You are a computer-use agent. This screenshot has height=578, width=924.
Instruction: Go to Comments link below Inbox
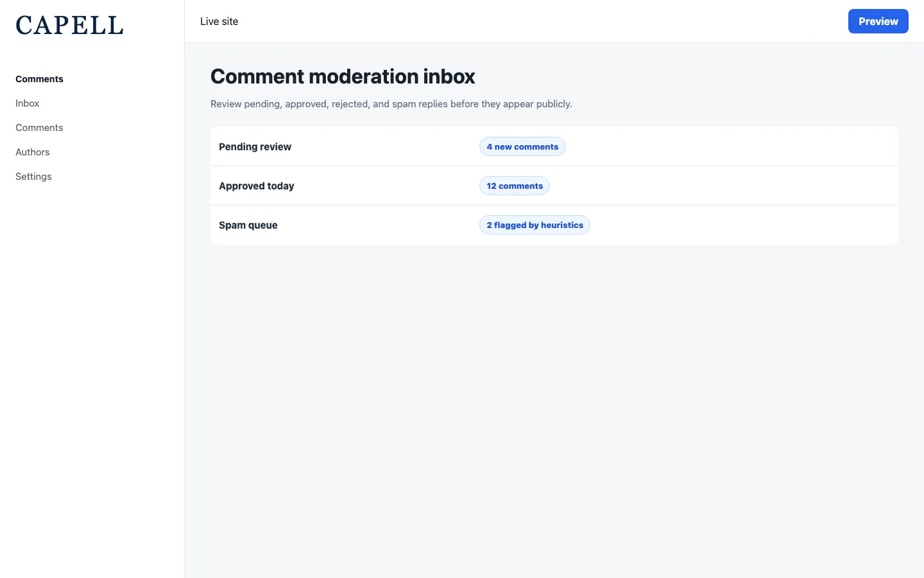(39, 128)
